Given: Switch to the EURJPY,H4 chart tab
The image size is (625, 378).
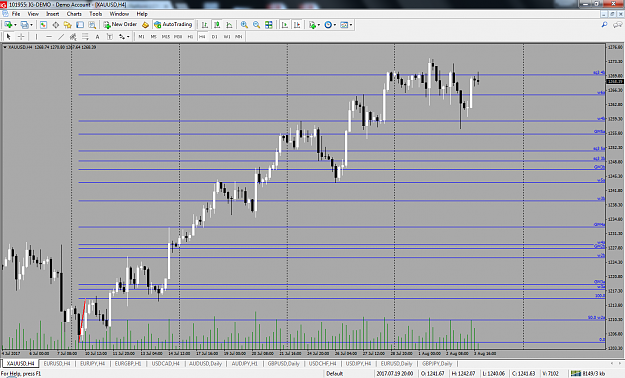Looking at the screenshot, I should (92, 364).
